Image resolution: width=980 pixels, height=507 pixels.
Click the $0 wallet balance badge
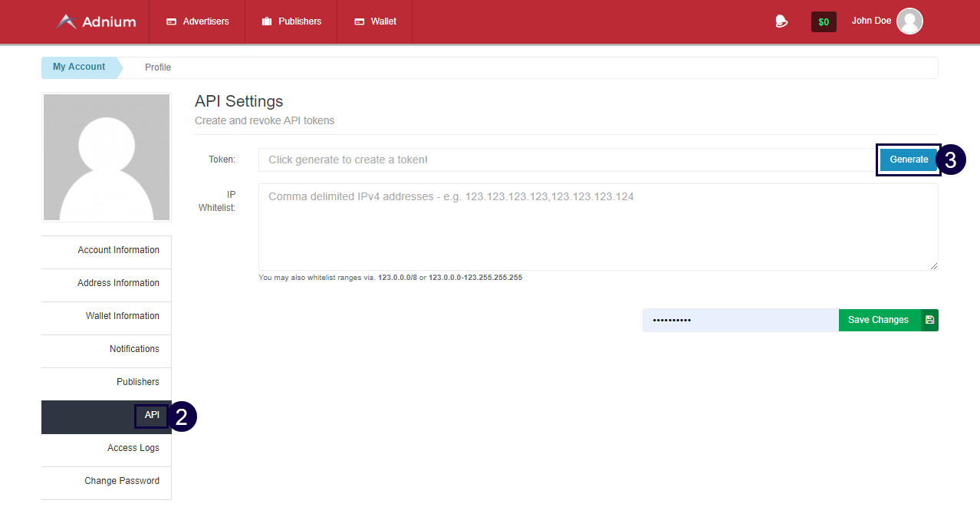click(823, 22)
